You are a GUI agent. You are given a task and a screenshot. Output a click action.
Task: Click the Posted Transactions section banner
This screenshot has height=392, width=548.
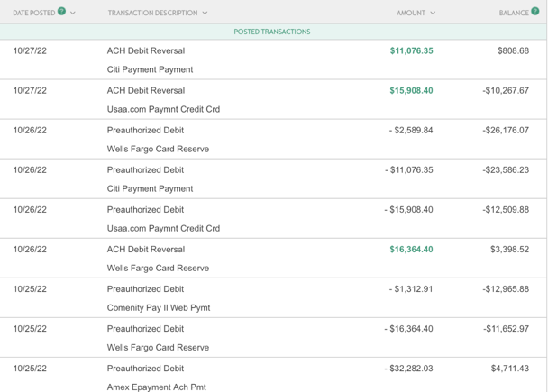272,32
